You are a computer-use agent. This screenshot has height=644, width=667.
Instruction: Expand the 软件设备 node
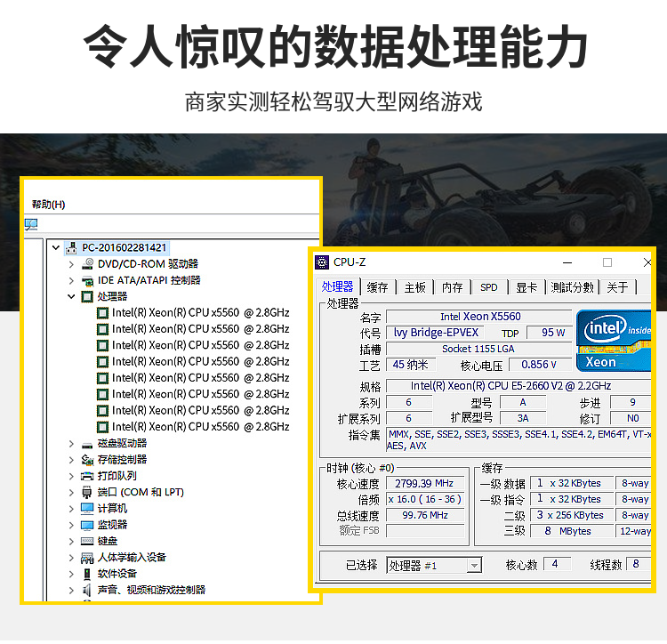[x=71, y=574]
